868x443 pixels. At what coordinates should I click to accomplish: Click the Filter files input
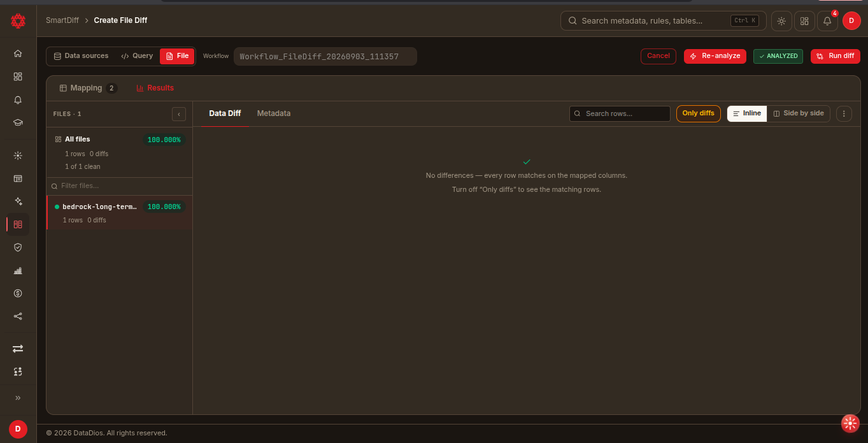click(120, 186)
